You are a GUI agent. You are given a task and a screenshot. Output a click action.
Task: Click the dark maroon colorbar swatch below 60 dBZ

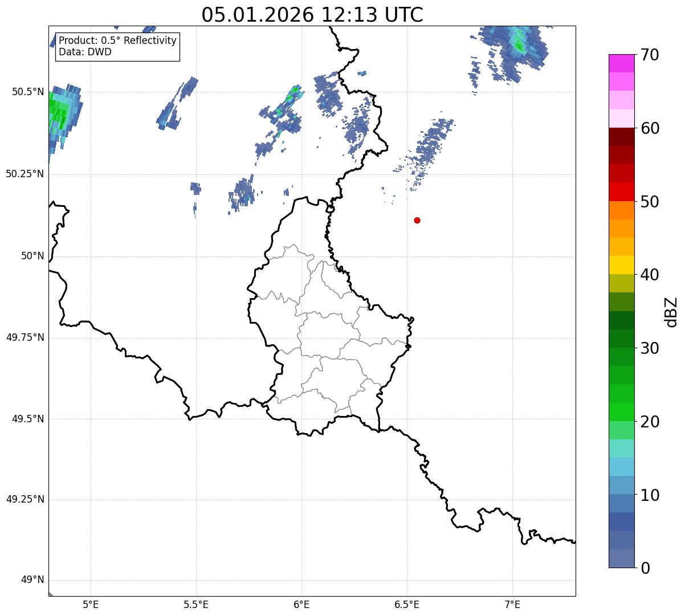(621, 137)
